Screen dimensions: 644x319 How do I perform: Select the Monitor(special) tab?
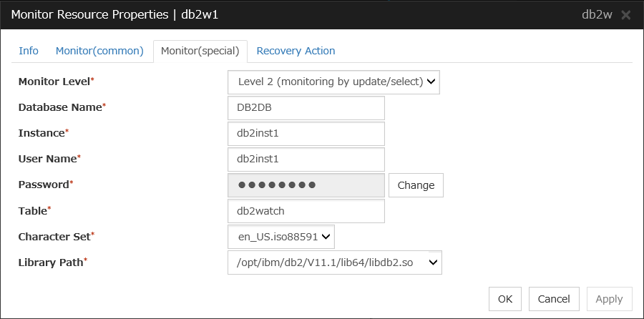(x=200, y=51)
